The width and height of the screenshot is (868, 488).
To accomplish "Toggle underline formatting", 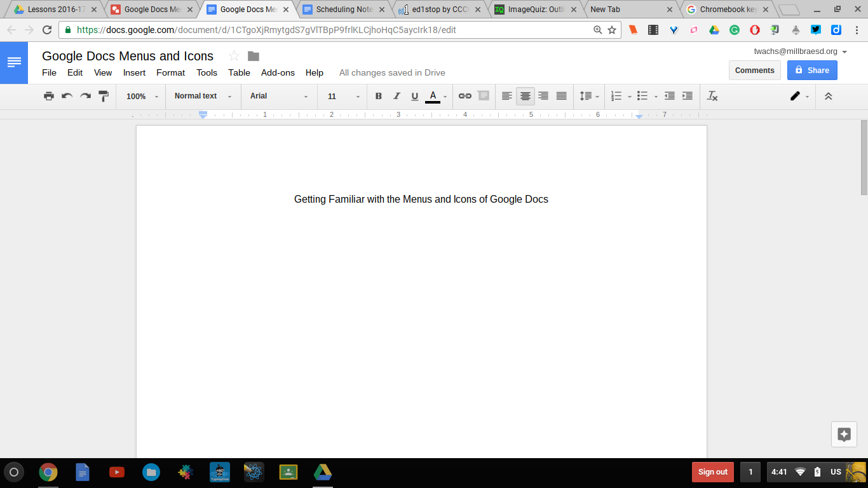I will point(415,96).
